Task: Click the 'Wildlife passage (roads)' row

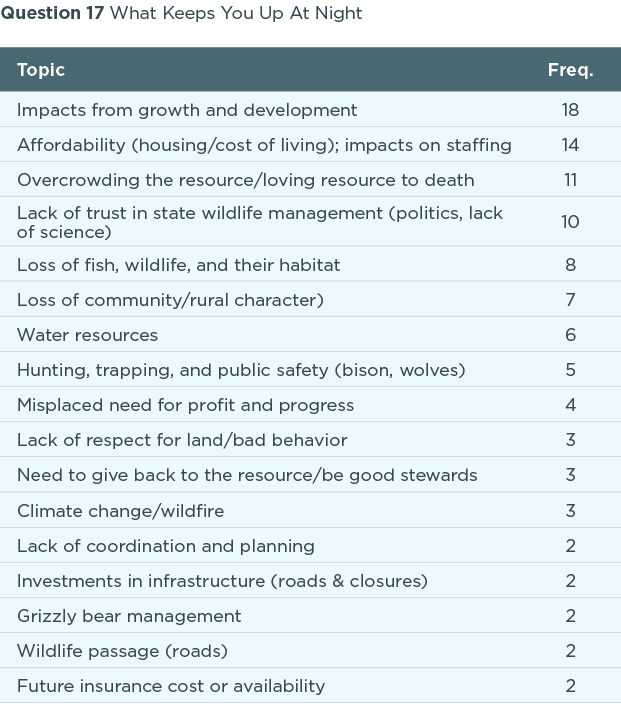Action: pos(122,651)
